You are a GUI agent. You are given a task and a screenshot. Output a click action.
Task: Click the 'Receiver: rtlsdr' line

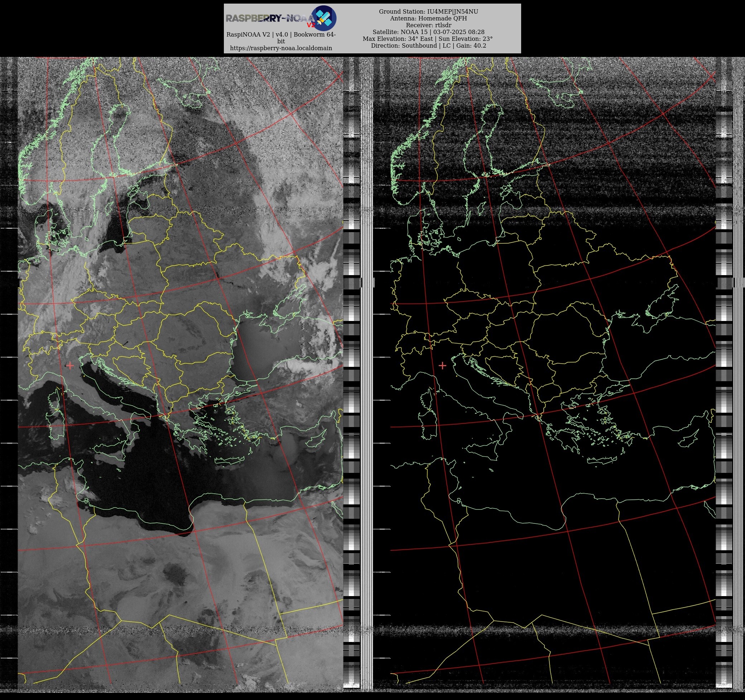[428, 25]
